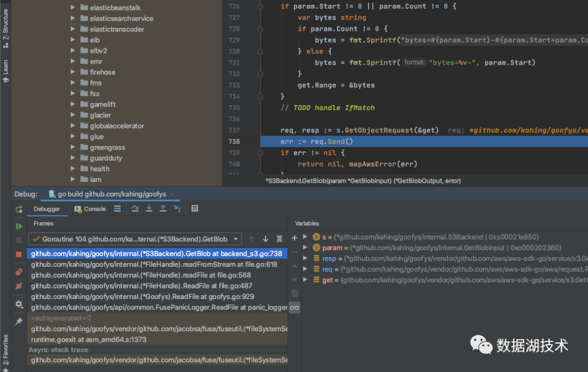
Task: View all breakpoints
Action: tap(19, 272)
